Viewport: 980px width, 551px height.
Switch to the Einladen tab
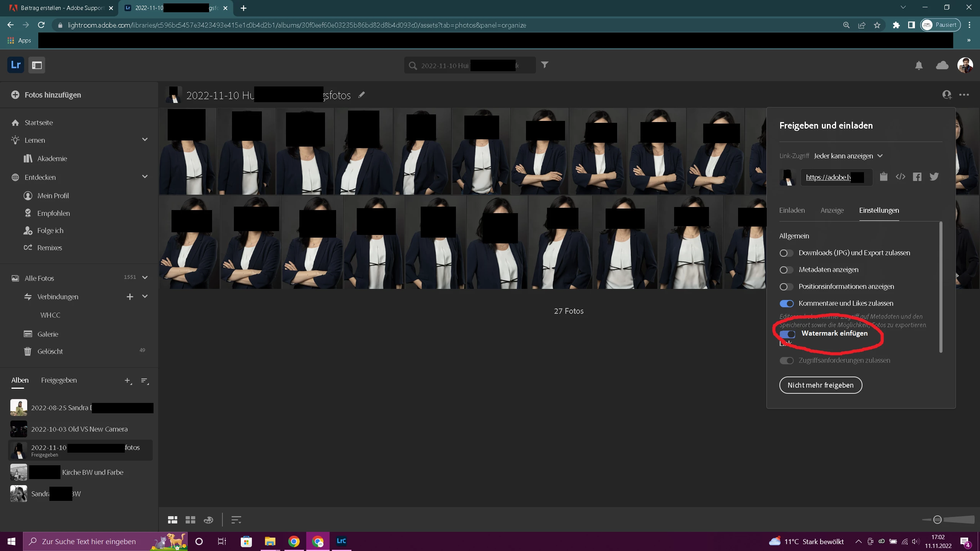coord(792,210)
